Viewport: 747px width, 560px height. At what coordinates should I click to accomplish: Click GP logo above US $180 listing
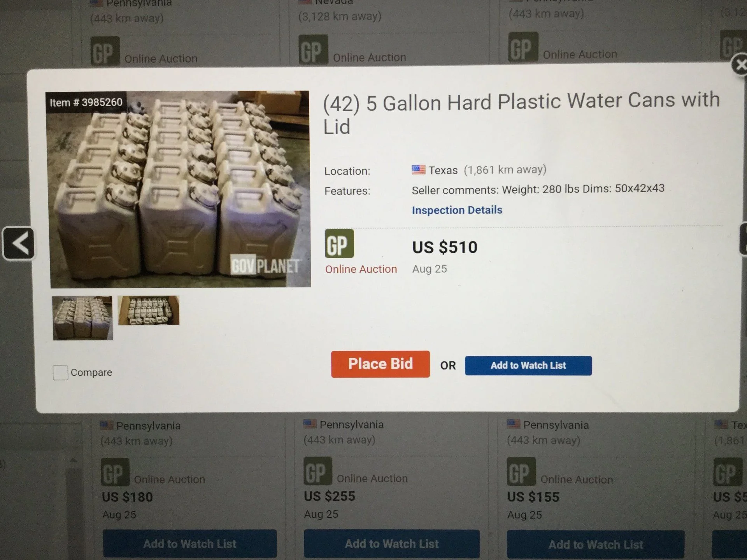point(115,472)
